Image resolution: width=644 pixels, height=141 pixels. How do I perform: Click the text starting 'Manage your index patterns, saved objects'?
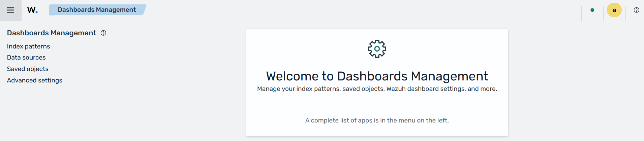tap(377, 89)
